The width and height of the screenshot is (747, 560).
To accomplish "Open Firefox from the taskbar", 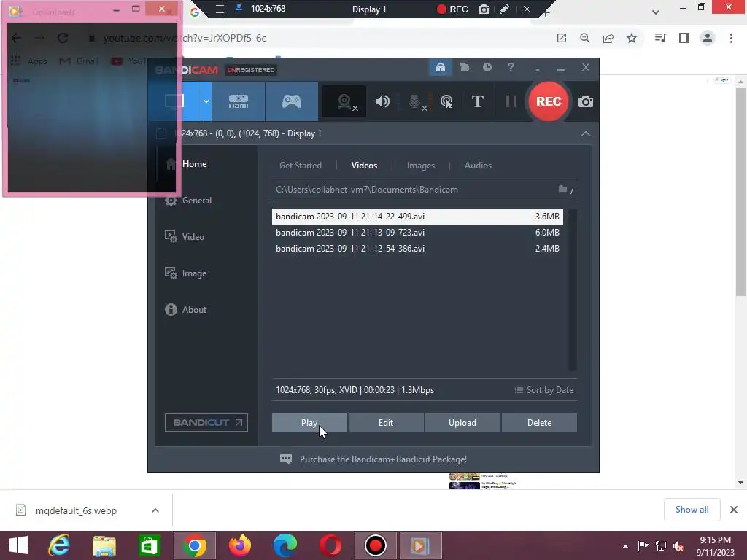I will tap(239, 545).
